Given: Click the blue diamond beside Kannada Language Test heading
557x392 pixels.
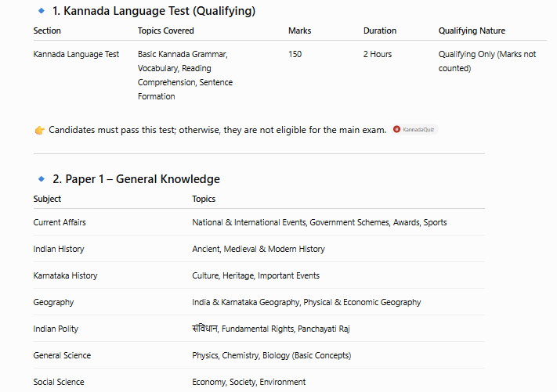Looking at the screenshot, I should coord(42,11).
